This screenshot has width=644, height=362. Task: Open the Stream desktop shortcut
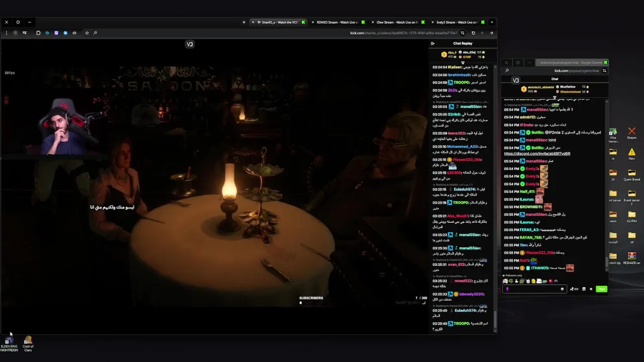(632, 133)
